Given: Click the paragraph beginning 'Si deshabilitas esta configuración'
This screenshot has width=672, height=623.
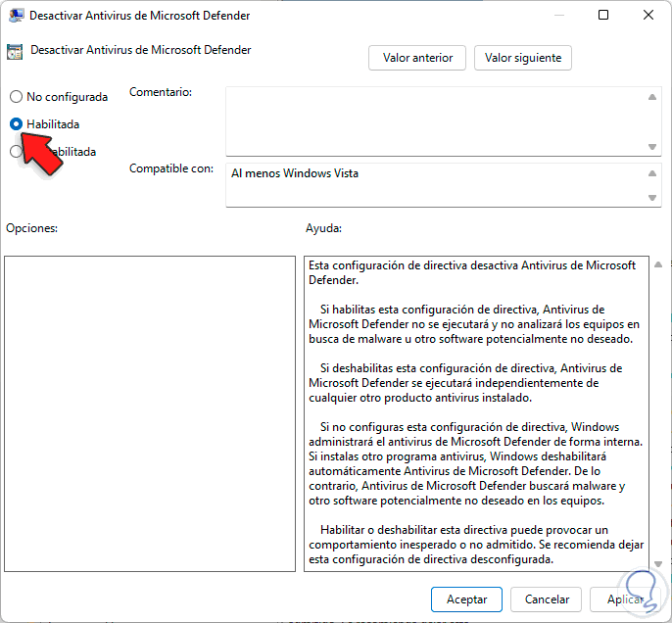Looking at the screenshot, I should pyautogui.click(x=465, y=383).
